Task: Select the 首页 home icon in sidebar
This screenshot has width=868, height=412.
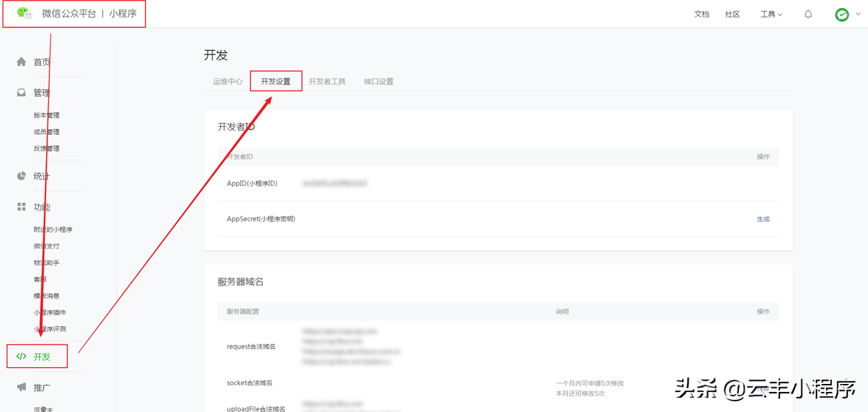Action: click(21, 61)
